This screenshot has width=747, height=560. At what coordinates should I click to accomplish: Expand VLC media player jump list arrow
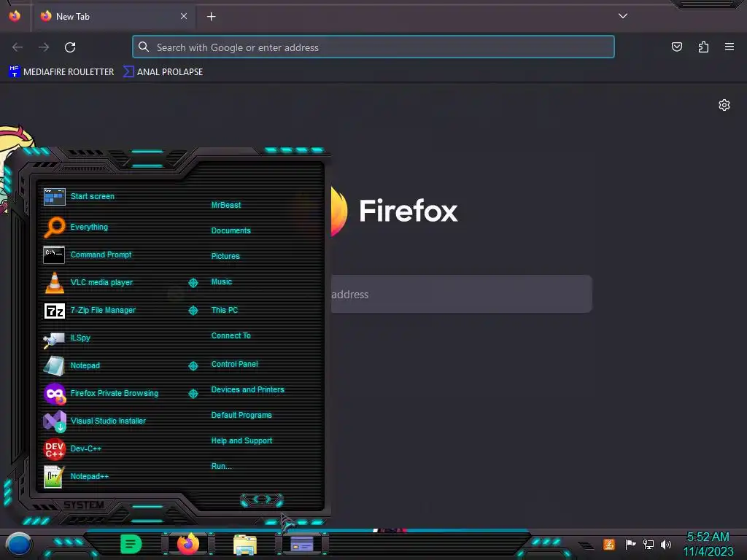tap(193, 283)
